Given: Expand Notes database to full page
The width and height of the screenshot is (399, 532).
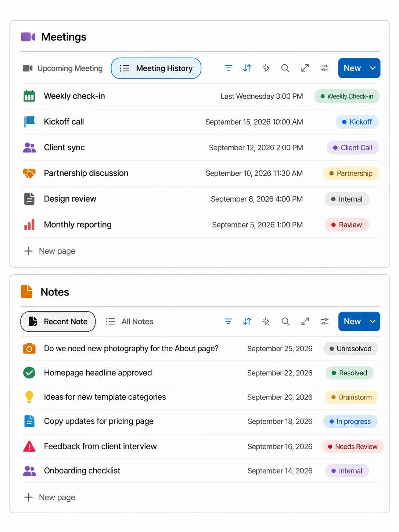Looking at the screenshot, I should click(305, 321).
